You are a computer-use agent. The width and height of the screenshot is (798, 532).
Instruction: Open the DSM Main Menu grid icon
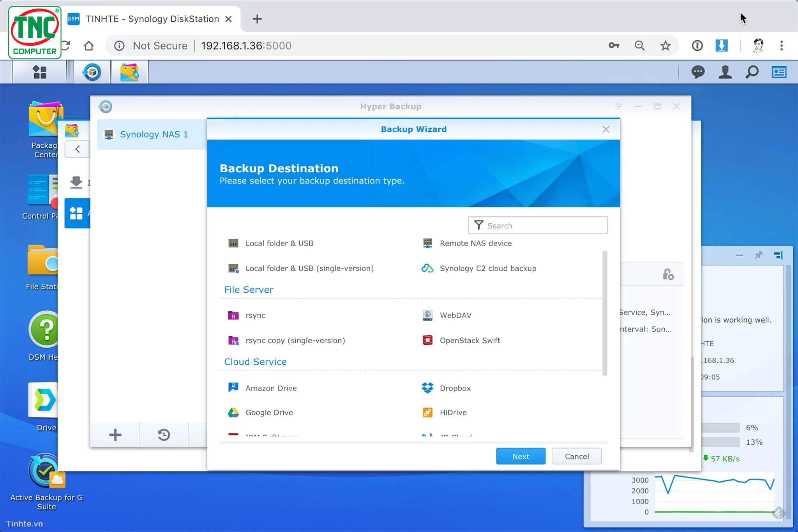(39, 72)
